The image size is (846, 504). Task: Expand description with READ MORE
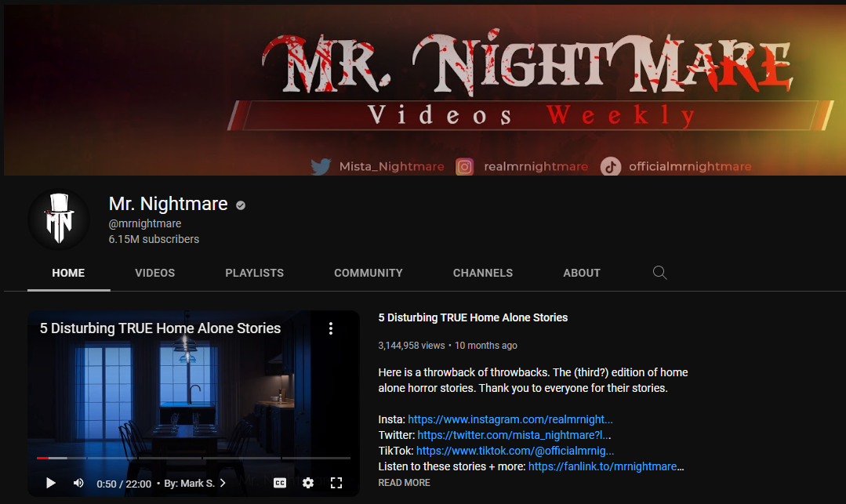pyautogui.click(x=404, y=482)
